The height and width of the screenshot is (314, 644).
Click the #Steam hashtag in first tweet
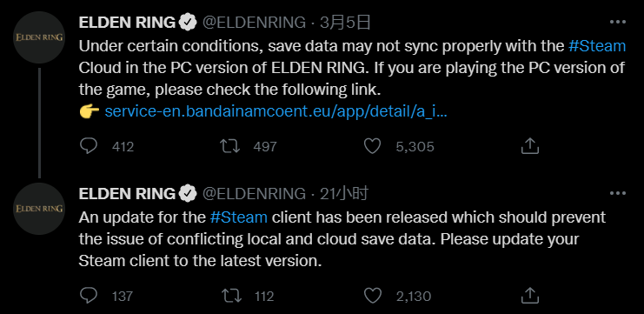pos(597,46)
